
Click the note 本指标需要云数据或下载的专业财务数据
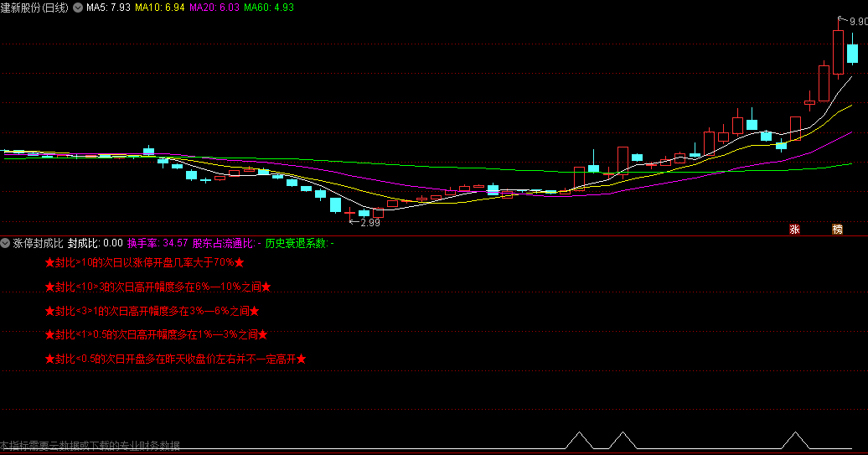click(x=90, y=445)
